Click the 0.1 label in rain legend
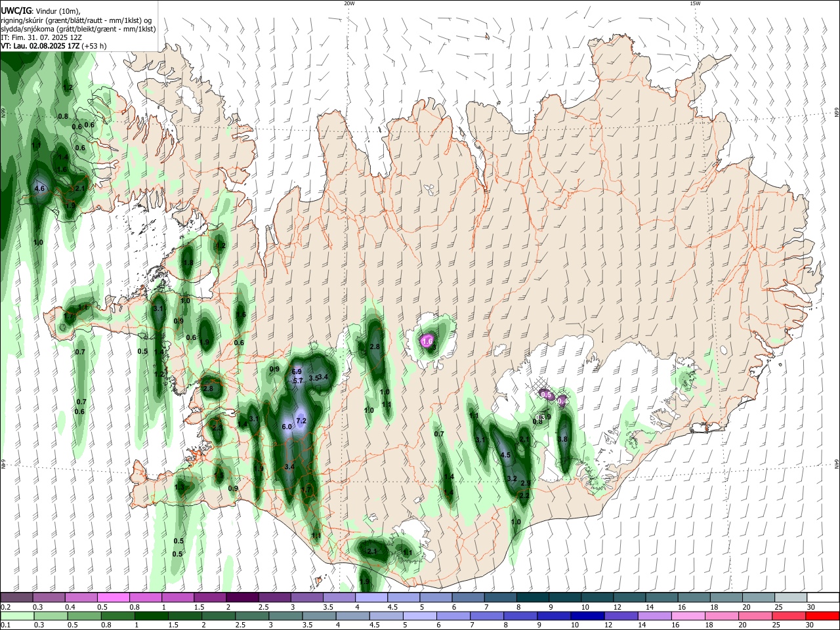The height and width of the screenshot is (630, 840). 5,625
